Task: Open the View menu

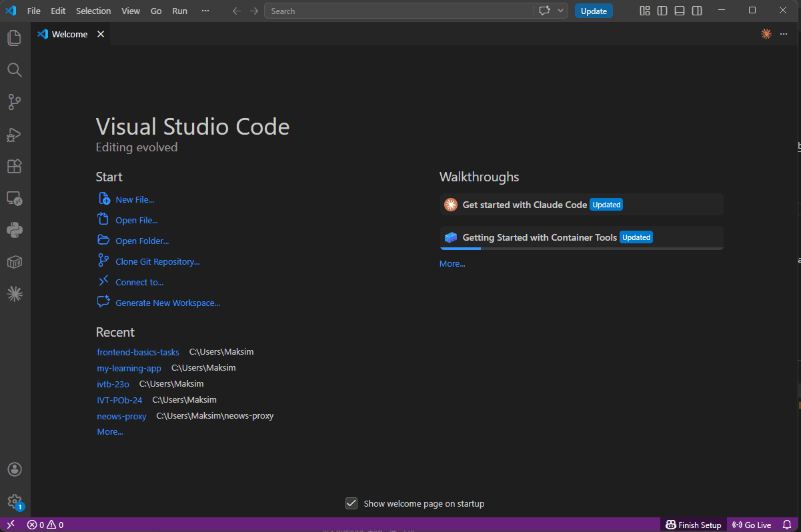Action: pos(131,11)
